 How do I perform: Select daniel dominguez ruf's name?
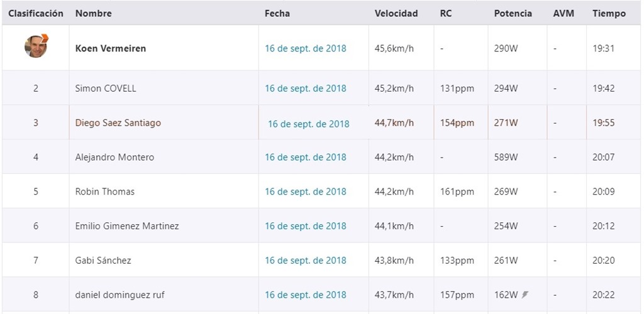coord(120,295)
